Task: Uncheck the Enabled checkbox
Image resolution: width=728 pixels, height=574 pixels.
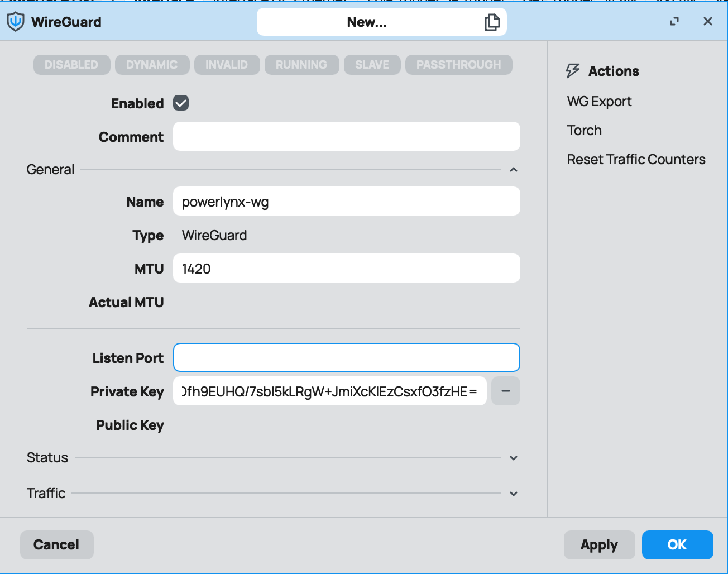Action: (181, 103)
